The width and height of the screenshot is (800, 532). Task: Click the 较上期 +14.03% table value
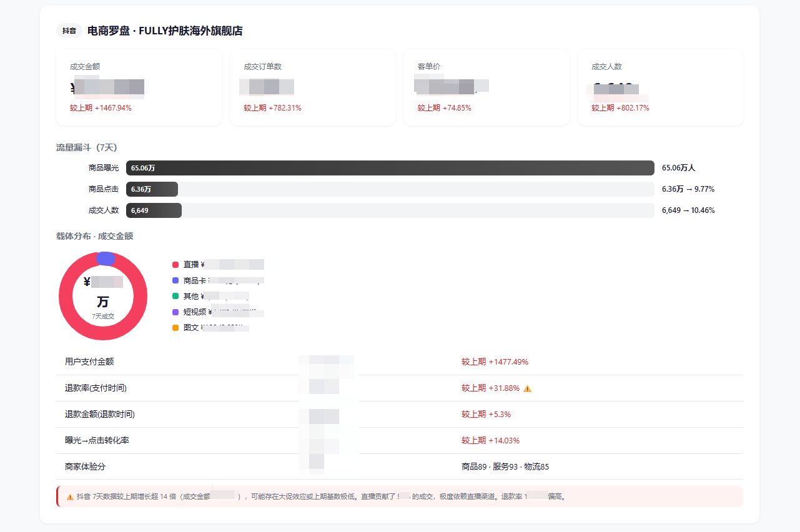(490, 441)
